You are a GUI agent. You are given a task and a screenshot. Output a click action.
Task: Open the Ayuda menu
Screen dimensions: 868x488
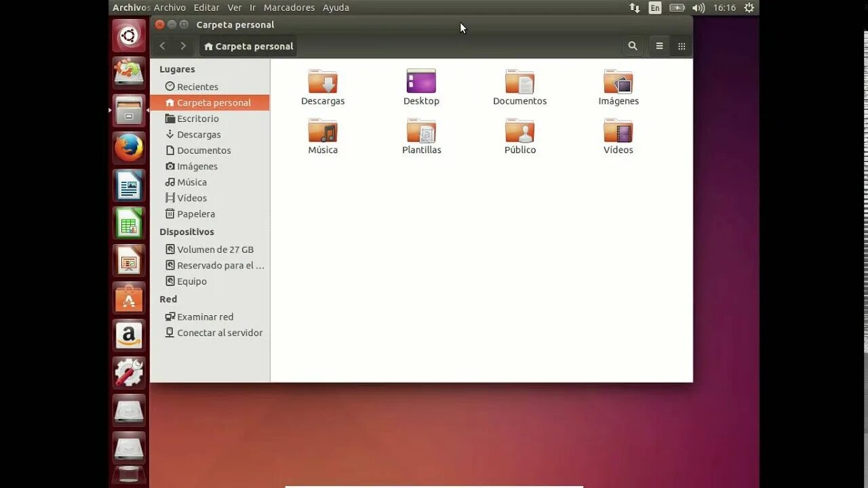click(x=336, y=7)
